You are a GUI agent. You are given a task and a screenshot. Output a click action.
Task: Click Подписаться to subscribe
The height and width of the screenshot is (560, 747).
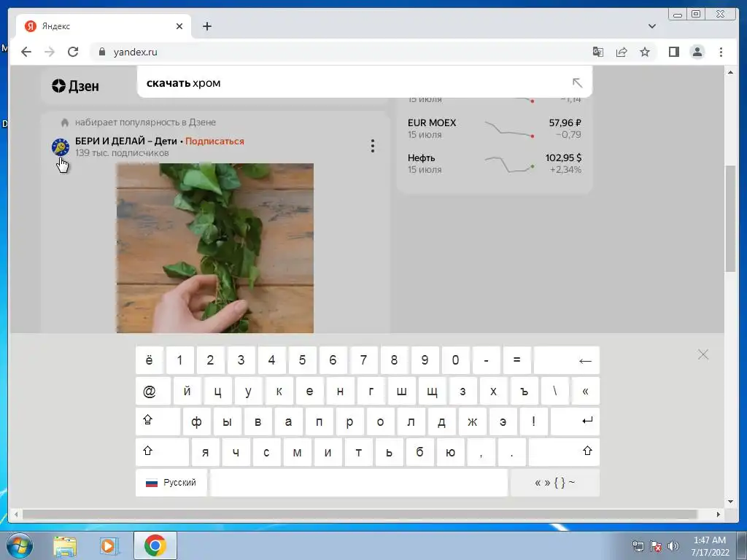[x=214, y=141]
